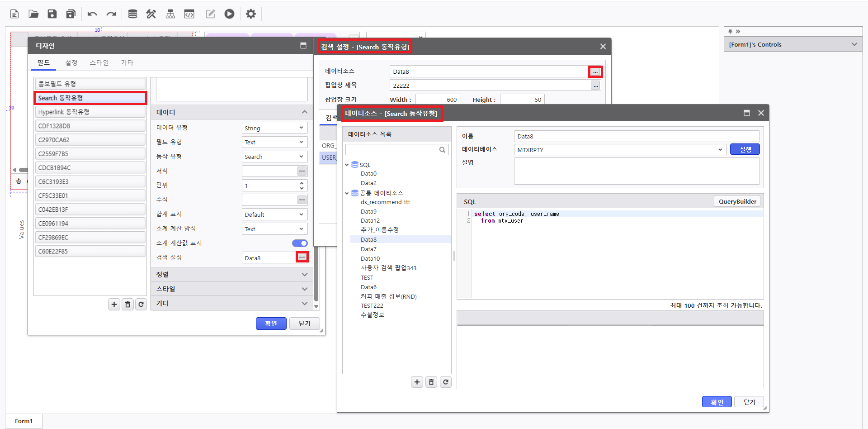Click 실행 to run the query
The image size is (868, 429).
pyautogui.click(x=745, y=149)
